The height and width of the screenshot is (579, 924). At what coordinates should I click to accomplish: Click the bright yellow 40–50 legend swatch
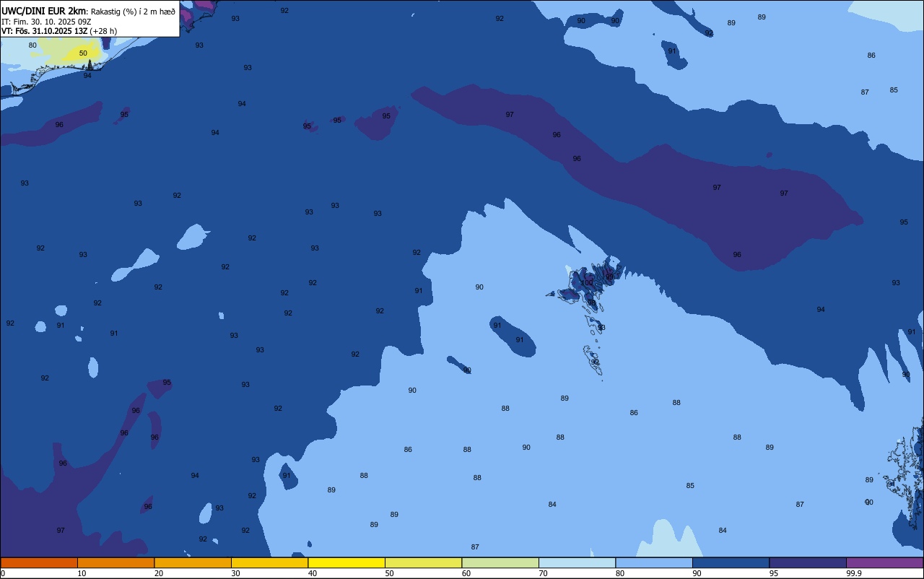pos(346,562)
